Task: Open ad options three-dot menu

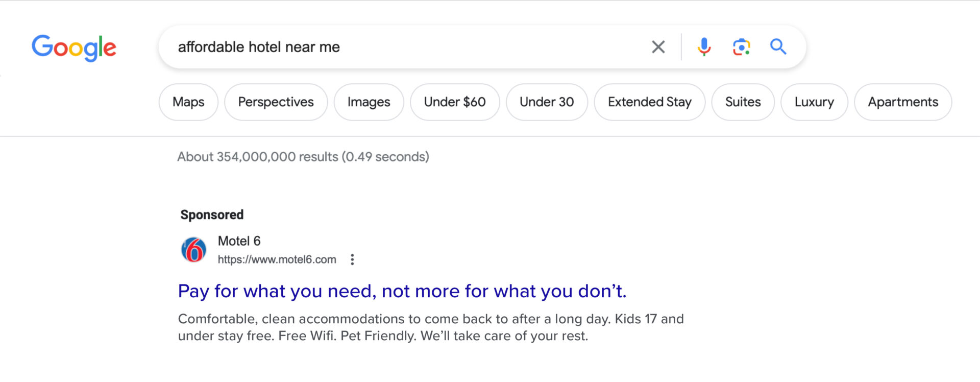Action: pyautogui.click(x=352, y=259)
